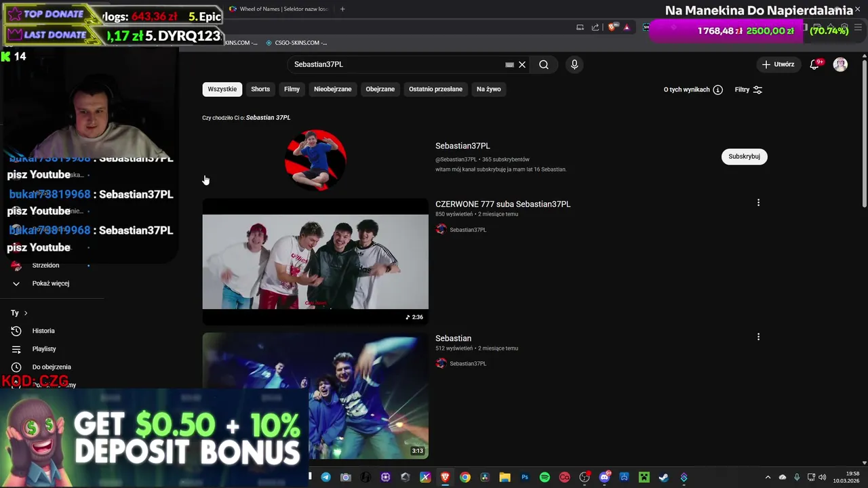Play the CZERWONE 777 suba thumbnail
Viewport: 868px width, 488px height.
pos(315,262)
